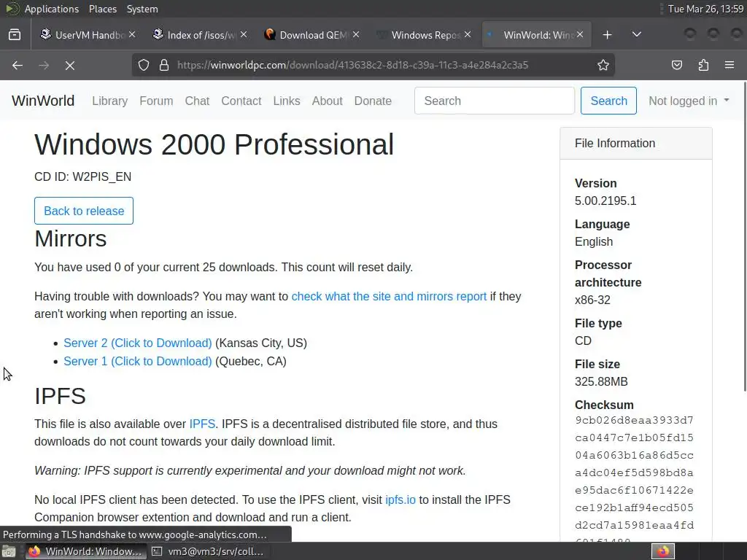Open the Forum nav link
This screenshot has width=747, height=560.
(x=156, y=101)
